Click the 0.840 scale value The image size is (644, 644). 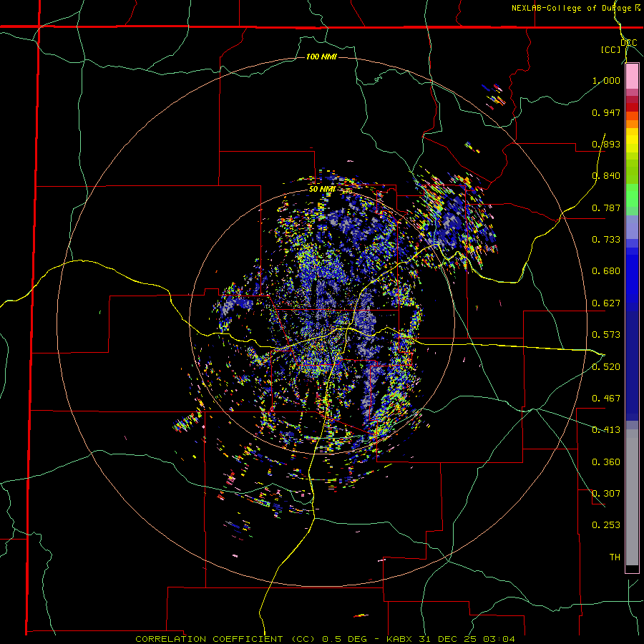(606, 176)
